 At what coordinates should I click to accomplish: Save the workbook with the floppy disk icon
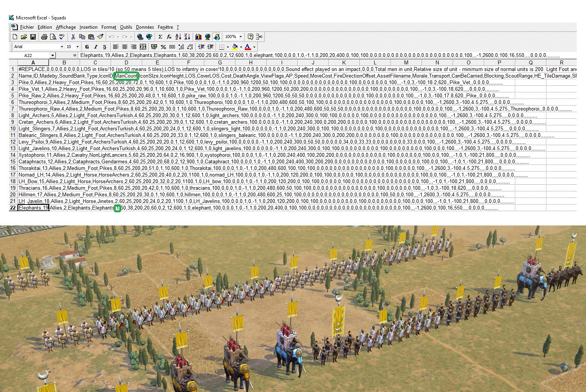[x=33, y=37]
